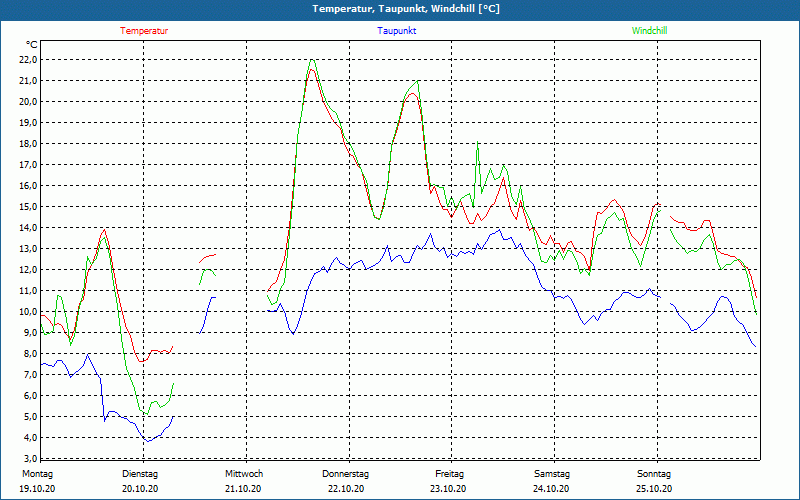Click the 11,0 y-axis value
Screen dimensions: 800x500
tap(29, 291)
